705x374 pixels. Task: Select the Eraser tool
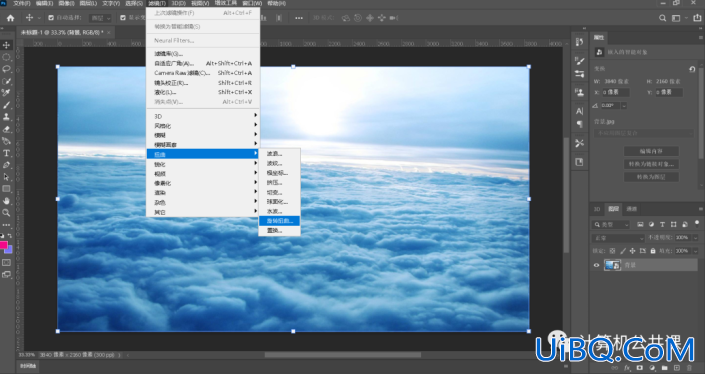tap(6, 129)
